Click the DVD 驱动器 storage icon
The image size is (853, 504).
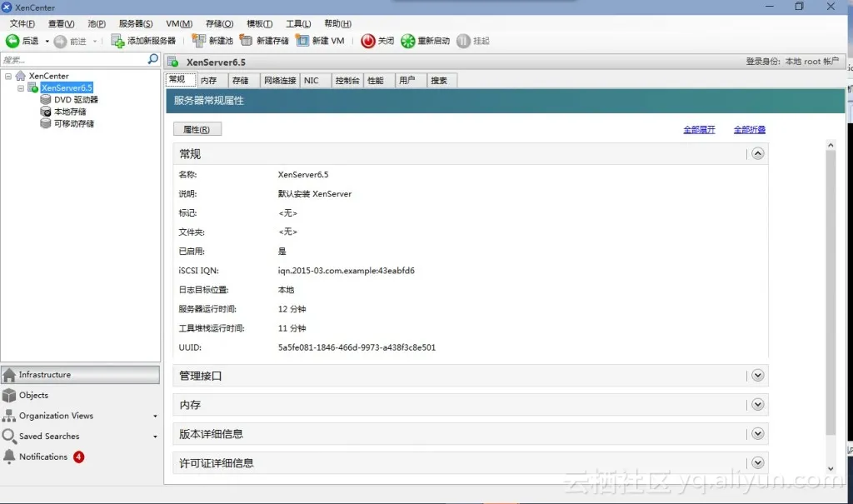click(x=46, y=100)
